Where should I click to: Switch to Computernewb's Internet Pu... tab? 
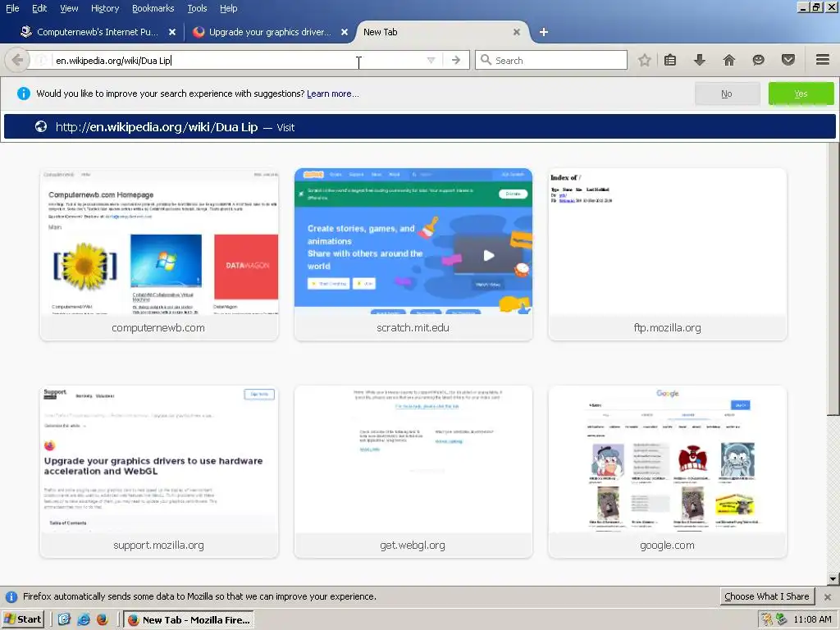pyautogui.click(x=98, y=32)
